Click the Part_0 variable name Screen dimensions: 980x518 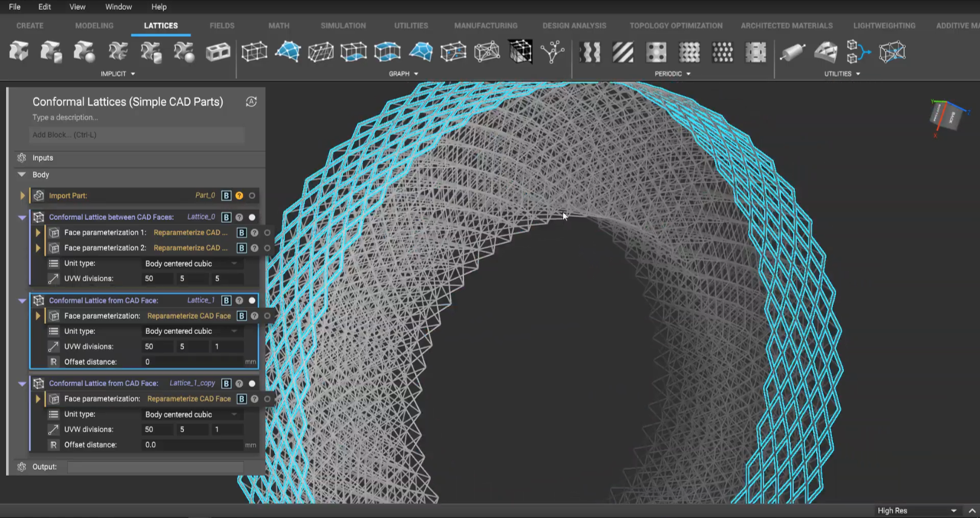coord(205,195)
